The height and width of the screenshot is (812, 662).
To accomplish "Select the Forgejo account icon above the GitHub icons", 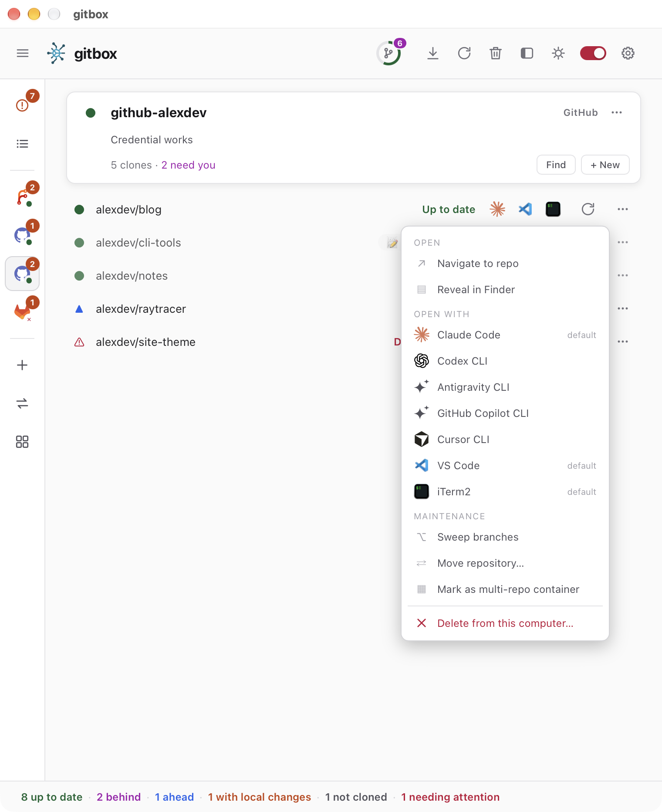I will coord(23,197).
